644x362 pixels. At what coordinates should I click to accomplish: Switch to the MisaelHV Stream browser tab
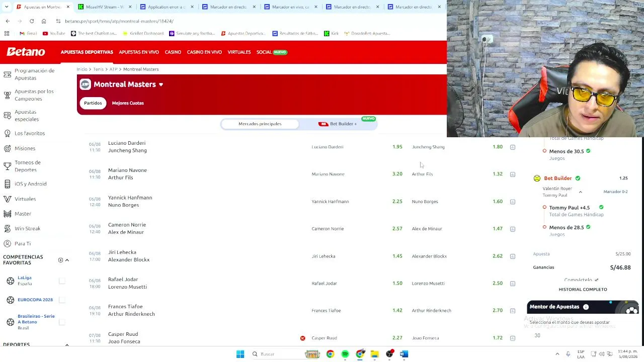[x=104, y=7]
